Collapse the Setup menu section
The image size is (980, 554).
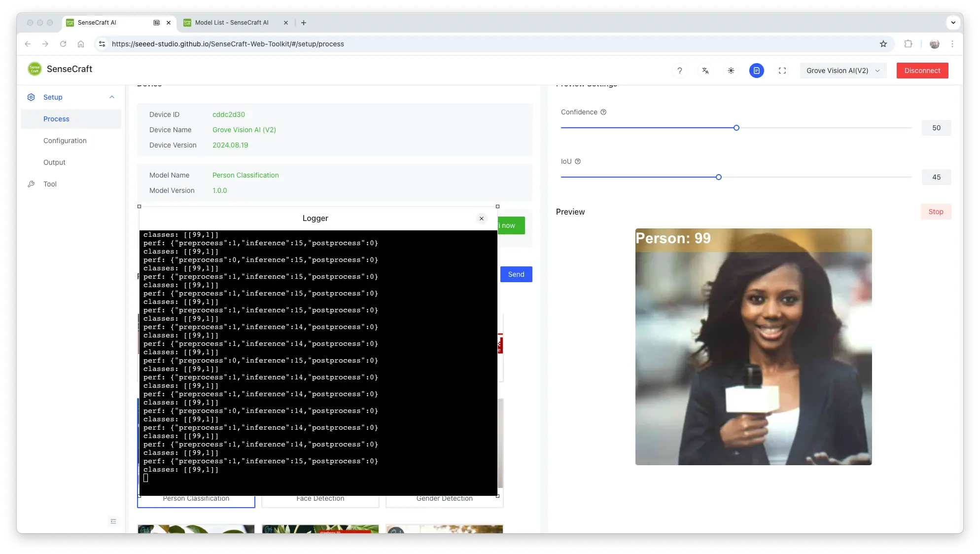[x=112, y=97]
